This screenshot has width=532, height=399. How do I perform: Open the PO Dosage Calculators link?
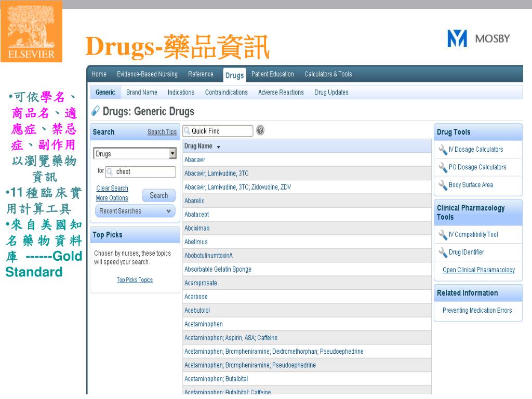pyautogui.click(x=477, y=167)
